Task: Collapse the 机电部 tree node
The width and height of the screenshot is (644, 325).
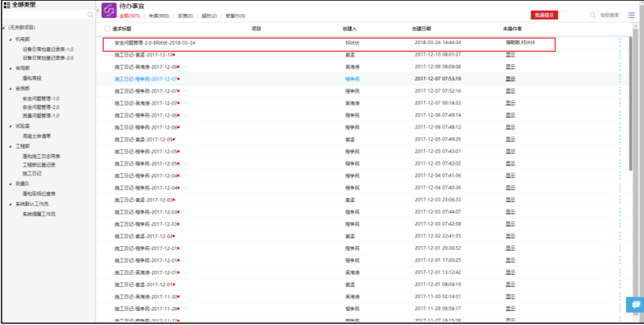Action: (x=11, y=39)
